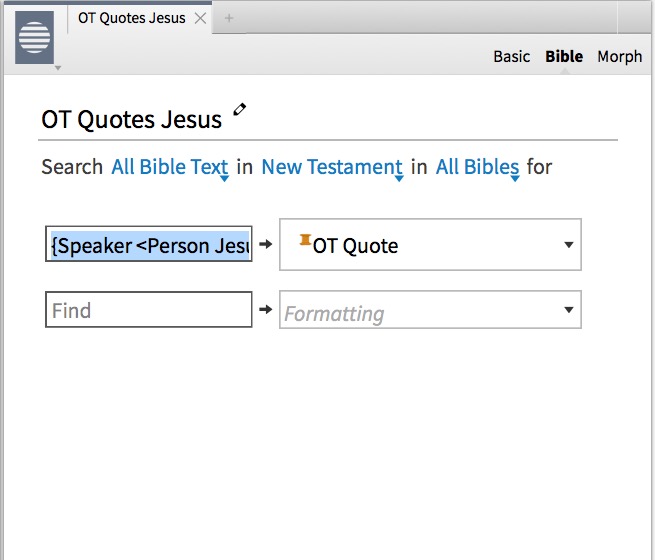Click the arrow icon beside the Speaker field
Viewport: 655px width, 560px height.
click(x=265, y=244)
